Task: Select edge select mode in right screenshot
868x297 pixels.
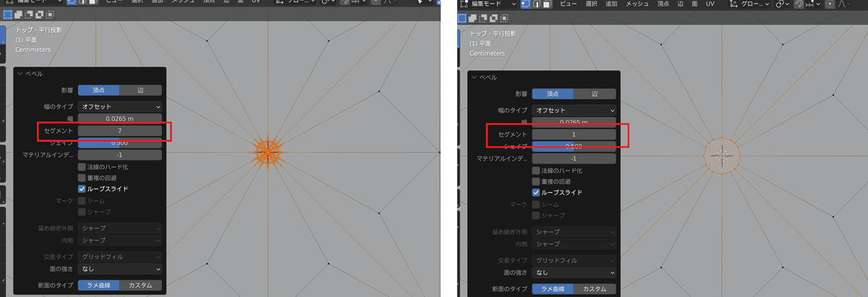Action: (x=536, y=4)
